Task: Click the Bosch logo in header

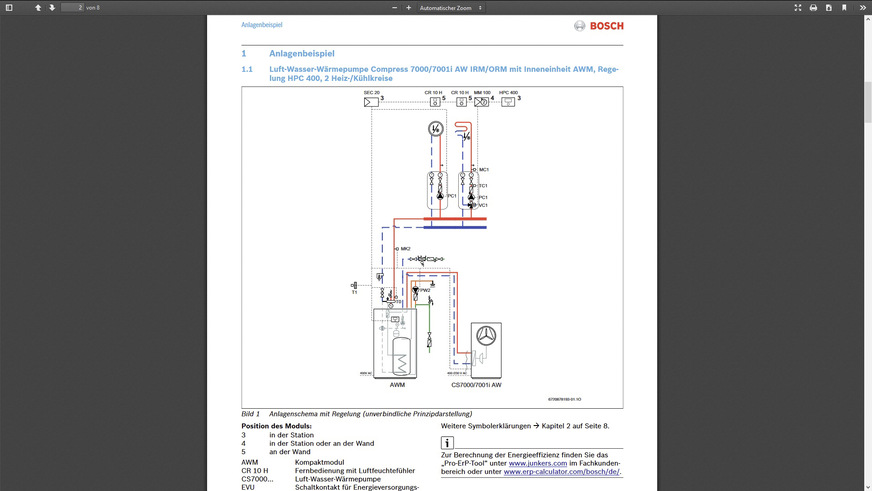Action: pos(598,26)
